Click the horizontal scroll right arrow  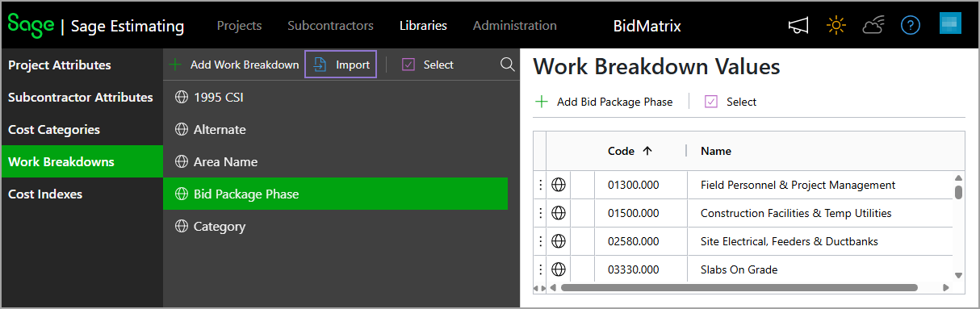click(x=946, y=287)
